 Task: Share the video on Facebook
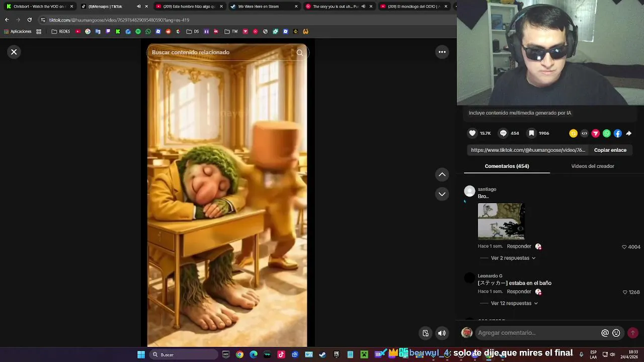tap(617, 133)
